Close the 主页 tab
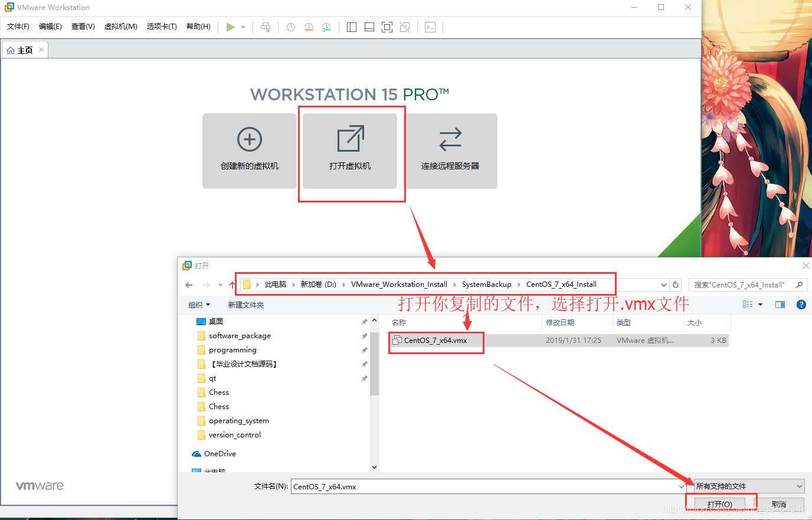Image resolution: width=812 pixels, height=520 pixels. tap(41, 50)
